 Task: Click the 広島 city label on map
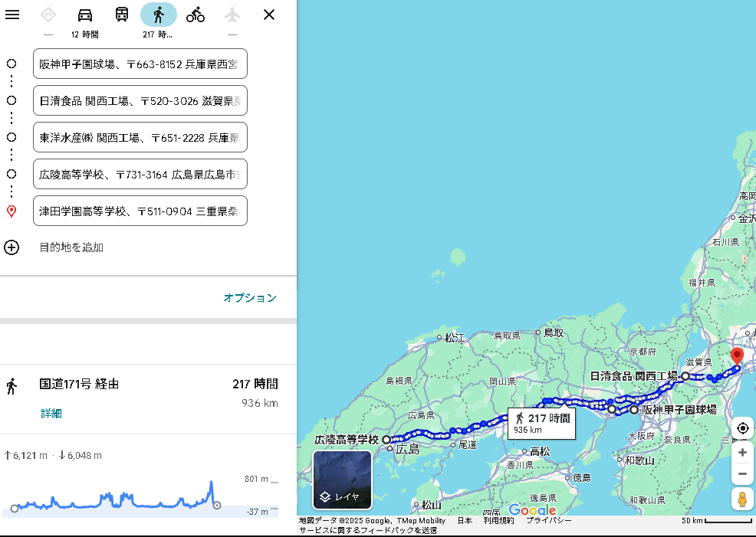click(x=408, y=450)
